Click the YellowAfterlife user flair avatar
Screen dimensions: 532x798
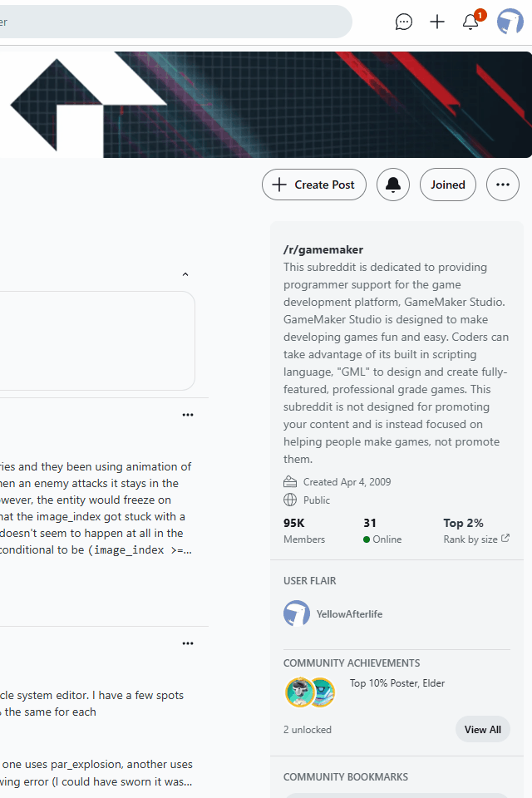(297, 613)
